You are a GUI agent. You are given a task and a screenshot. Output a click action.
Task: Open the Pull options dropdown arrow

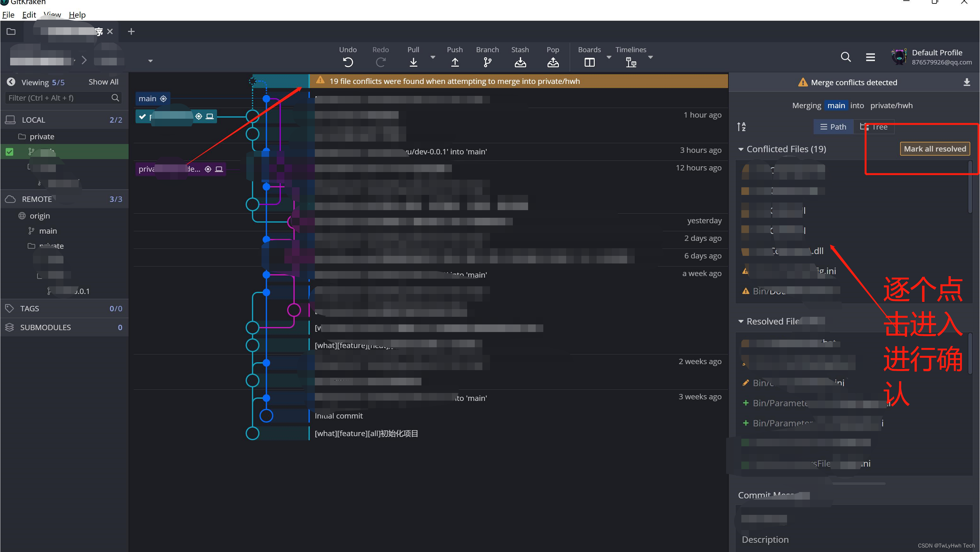[x=433, y=57]
